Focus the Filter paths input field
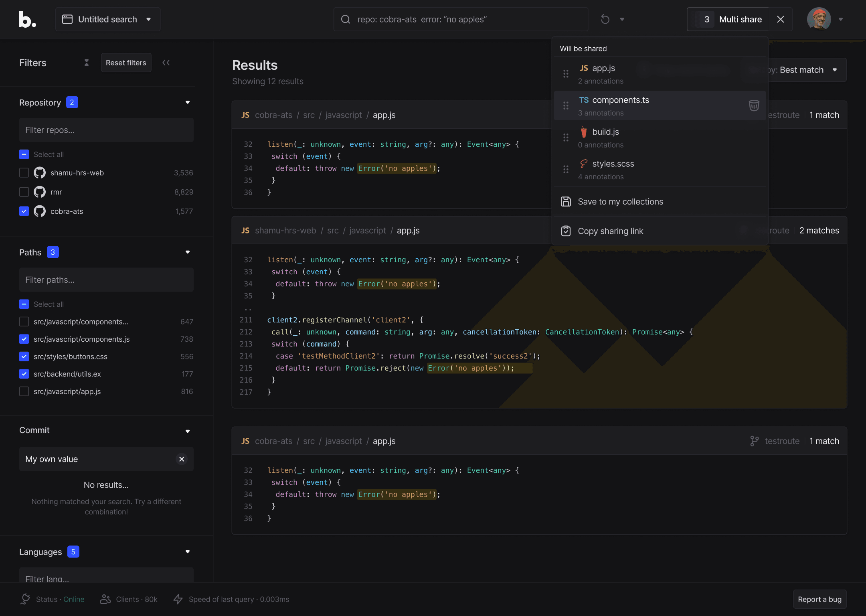The height and width of the screenshot is (616, 866). tap(106, 280)
